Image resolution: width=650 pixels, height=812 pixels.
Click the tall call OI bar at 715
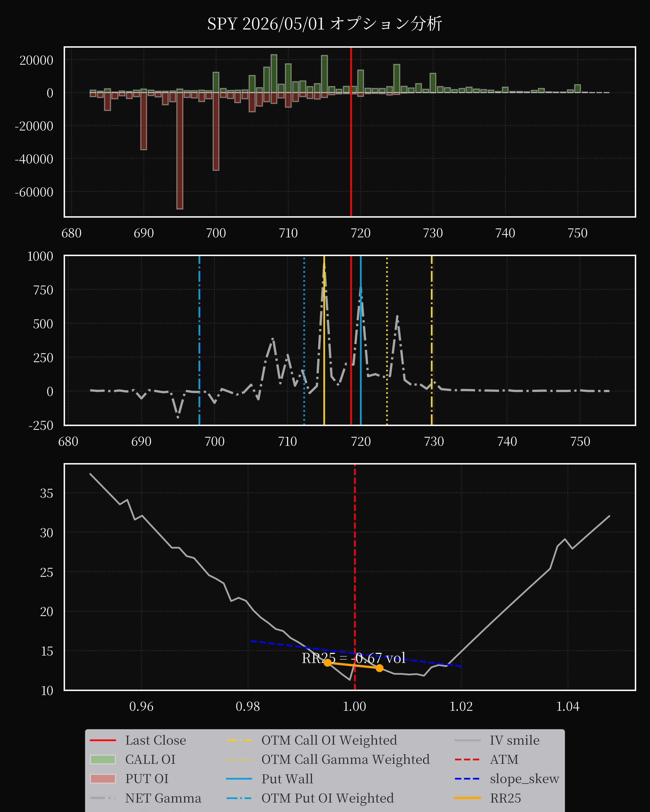click(324, 74)
